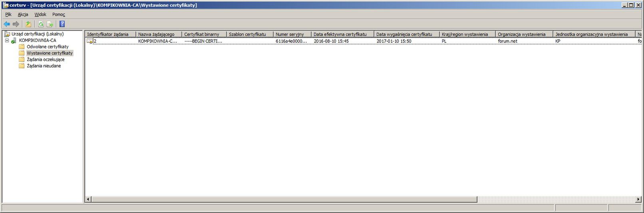Sort by Organizacja wystawienia column
Screen dimensions: 644x213
(x=524, y=34)
